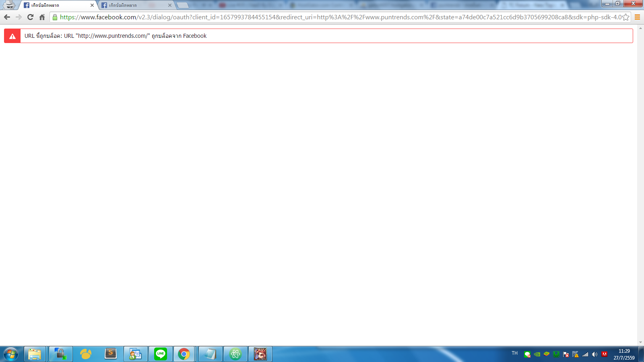Click the red warning triangle icon

pyautogui.click(x=12, y=36)
